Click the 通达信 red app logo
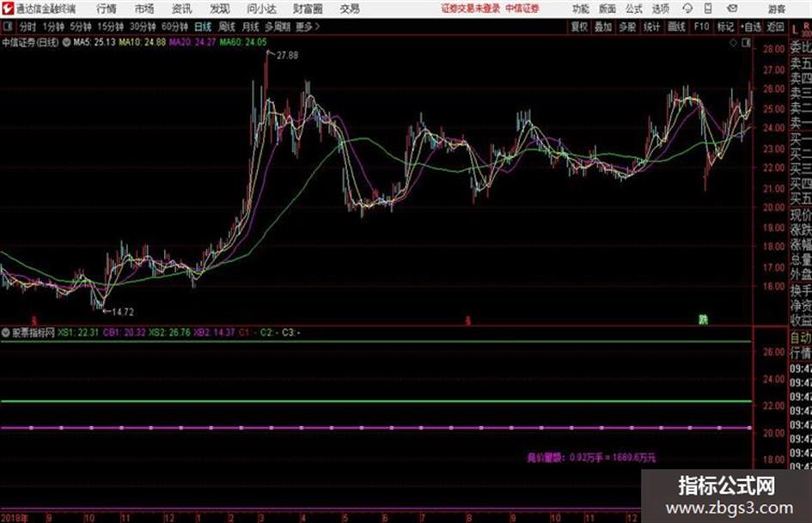 click(8, 9)
